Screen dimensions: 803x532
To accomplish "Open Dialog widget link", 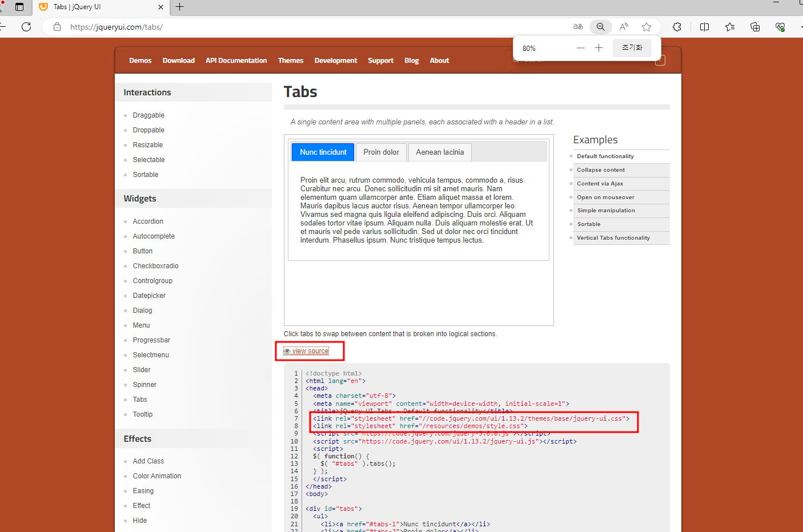I will [x=142, y=311].
